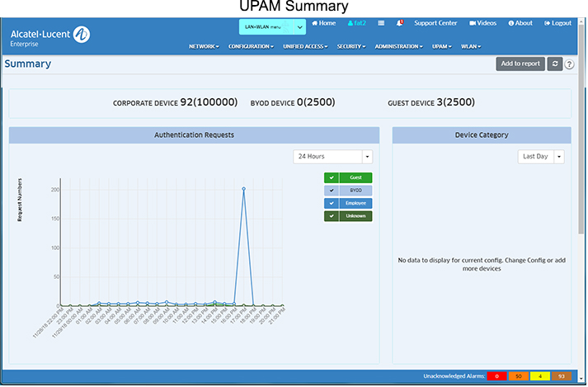Click the GUEST DEVICE 3(2500) count
Viewport: 588px width, 387px height.
coord(430,102)
